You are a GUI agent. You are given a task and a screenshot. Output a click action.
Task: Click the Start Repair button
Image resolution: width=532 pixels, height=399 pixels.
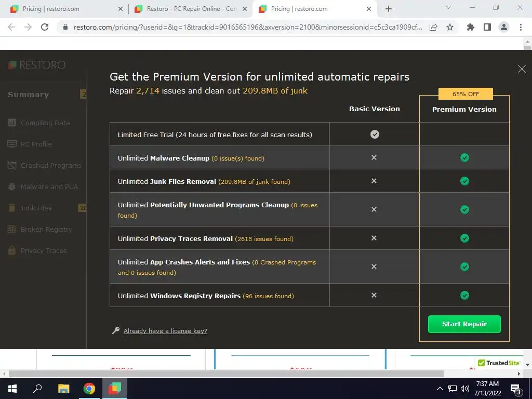click(x=464, y=324)
